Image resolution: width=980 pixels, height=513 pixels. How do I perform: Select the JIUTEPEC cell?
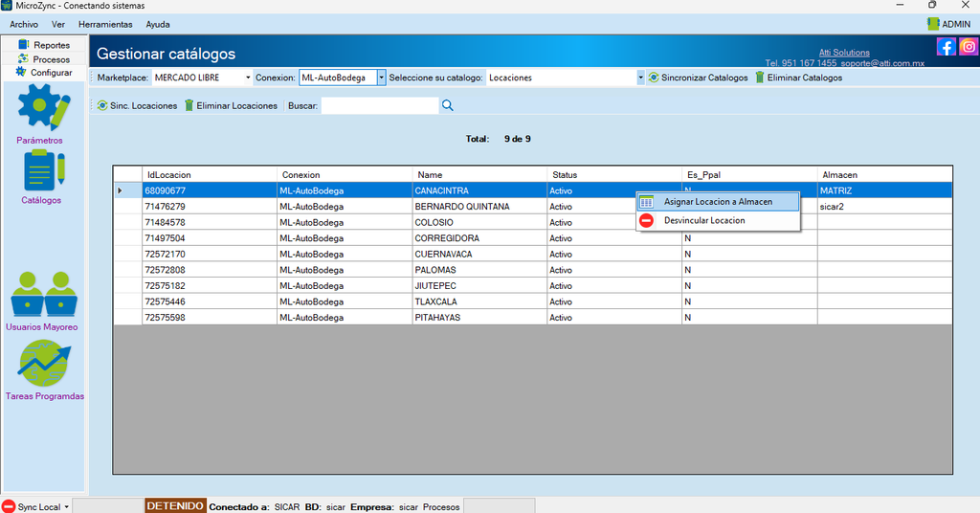479,285
